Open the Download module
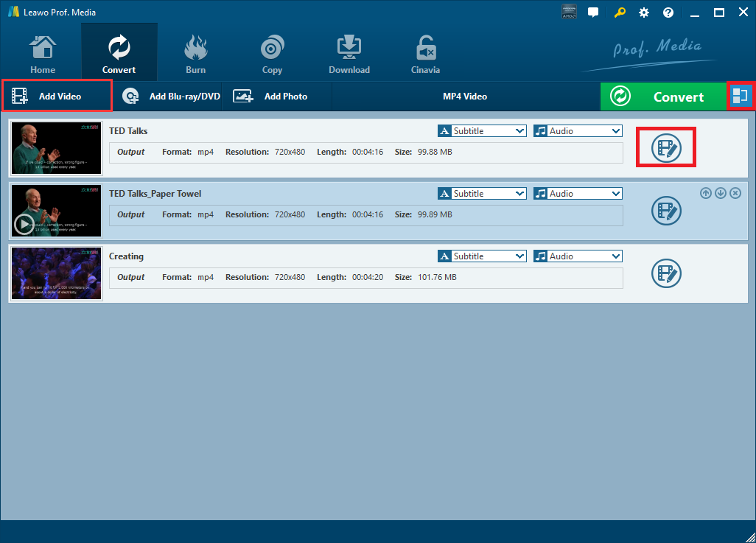756x543 pixels. (x=349, y=55)
